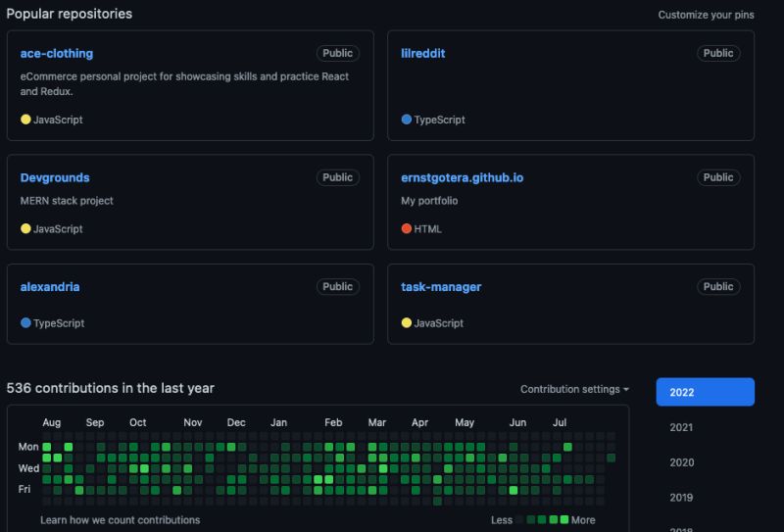Open the alexandria repository
Screen dimensions: 784x532
pyautogui.click(x=50, y=287)
